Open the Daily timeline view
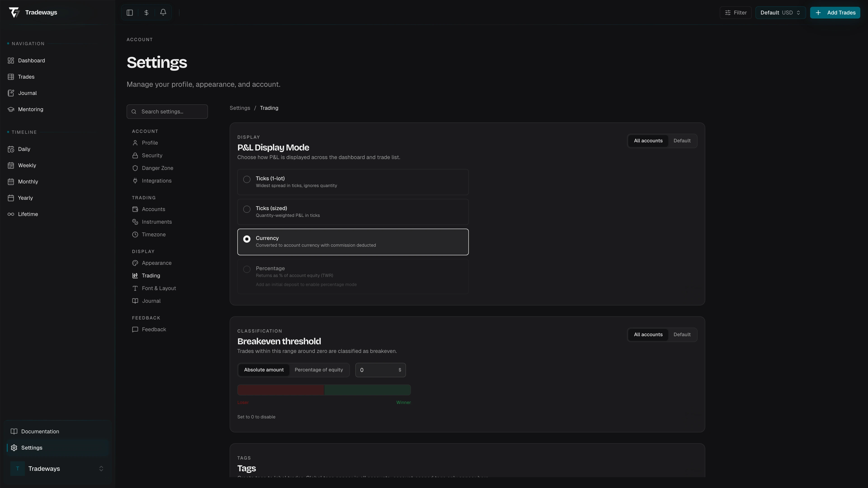This screenshot has width=868, height=488. [x=24, y=149]
